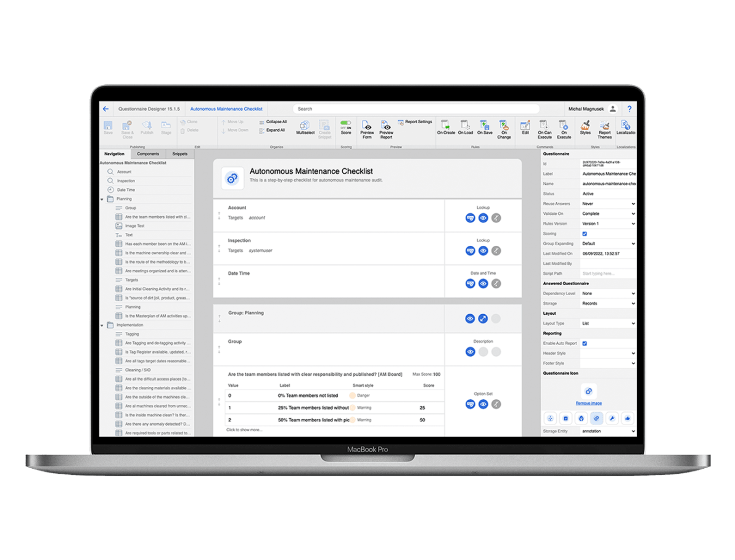The height and width of the screenshot is (560, 735).
Task: Open the Report Themes icon
Action: [x=605, y=126]
